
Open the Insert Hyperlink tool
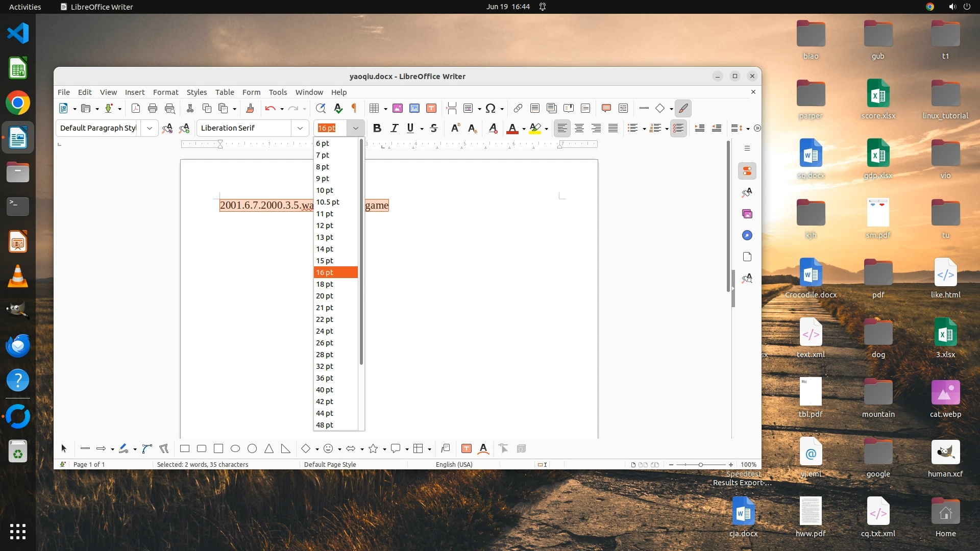518,108
